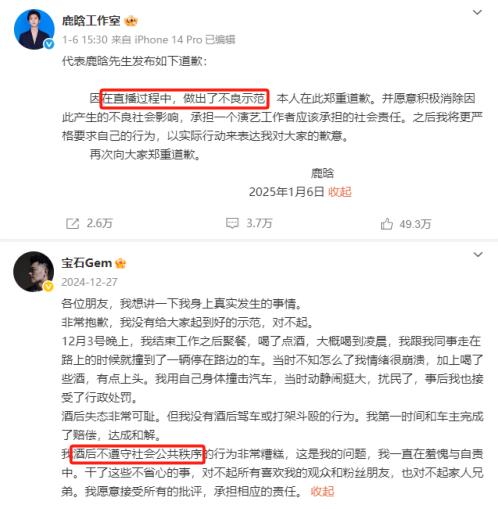Click the 宝石Gem username
This screenshot has width=498, height=509.
[87, 263]
